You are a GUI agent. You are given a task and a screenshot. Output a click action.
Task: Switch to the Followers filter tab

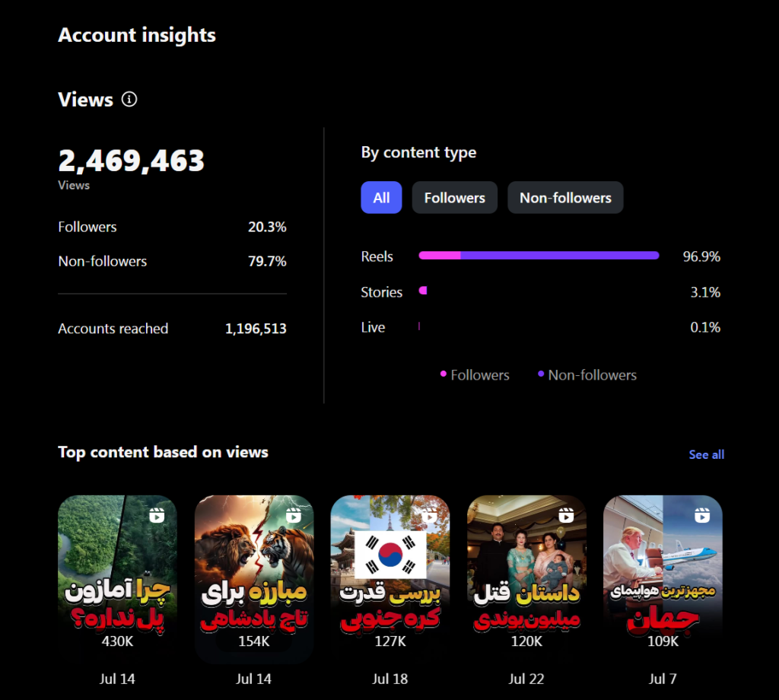454,198
